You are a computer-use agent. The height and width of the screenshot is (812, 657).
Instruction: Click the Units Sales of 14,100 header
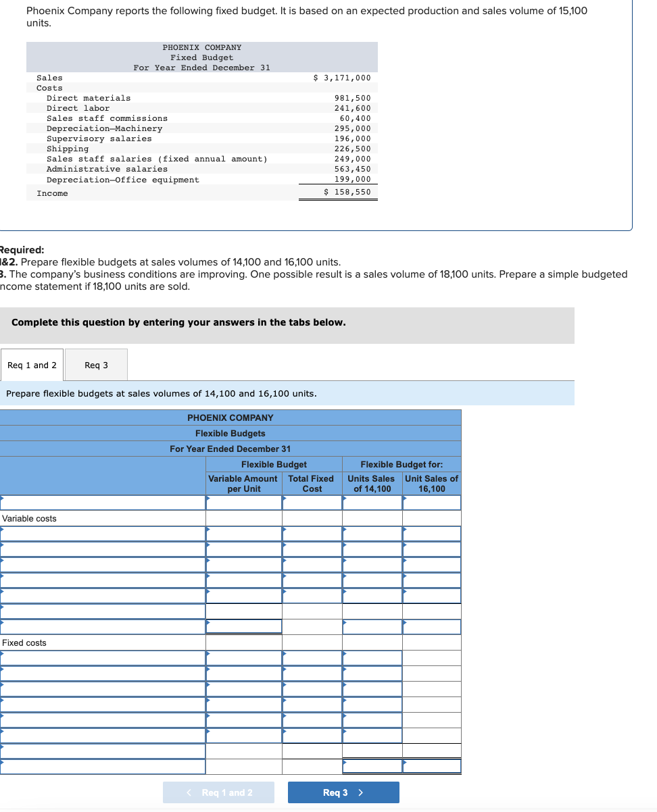pos(372,484)
